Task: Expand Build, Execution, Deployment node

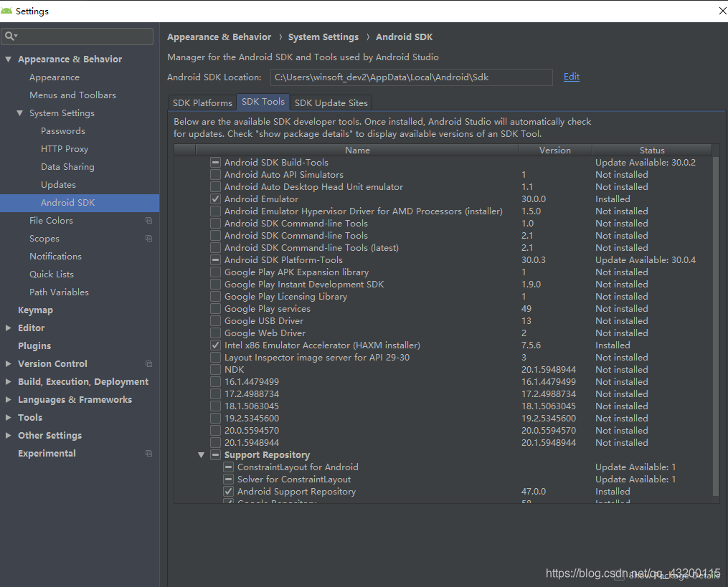Action: pyautogui.click(x=8, y=381)
